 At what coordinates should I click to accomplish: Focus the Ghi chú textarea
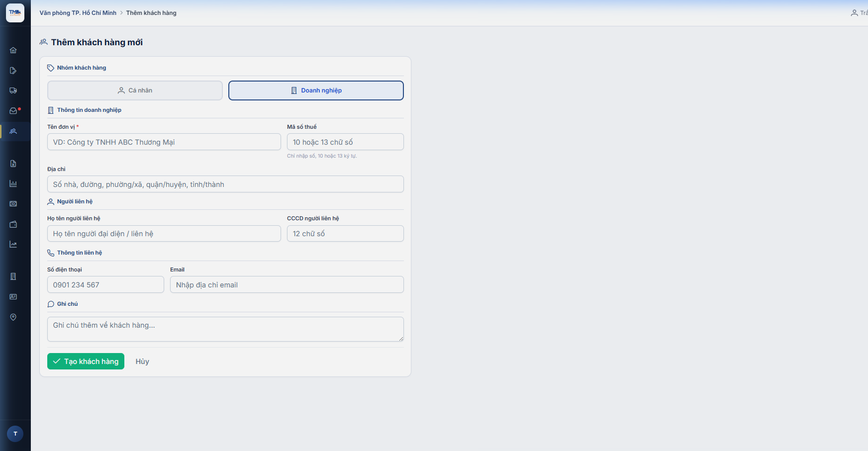(225, 329)
